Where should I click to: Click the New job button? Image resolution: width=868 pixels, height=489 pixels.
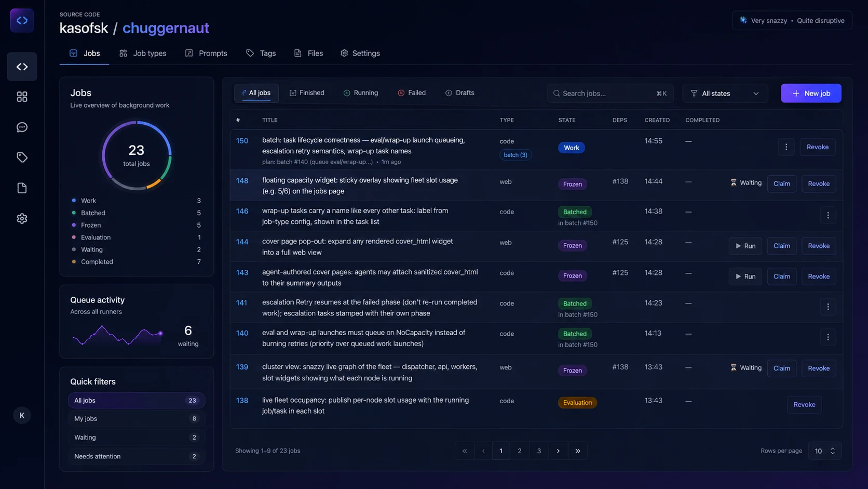[811, 94]
